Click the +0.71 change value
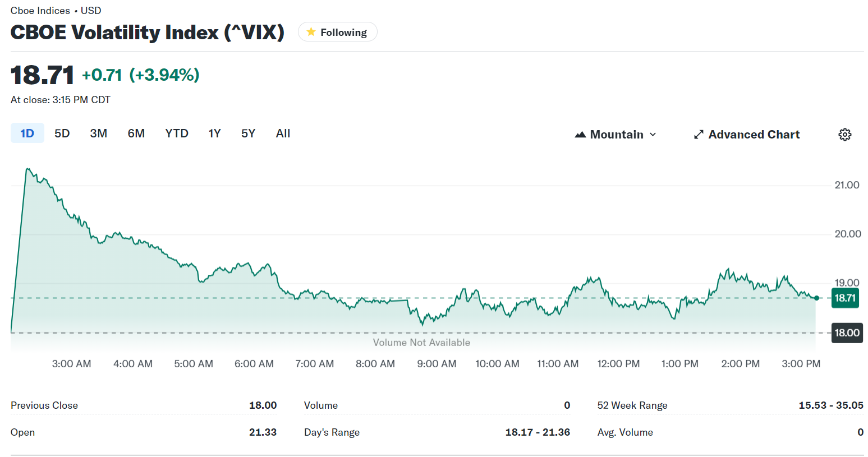The width and height of the screenshot is (868, 457). coord(102,75)
